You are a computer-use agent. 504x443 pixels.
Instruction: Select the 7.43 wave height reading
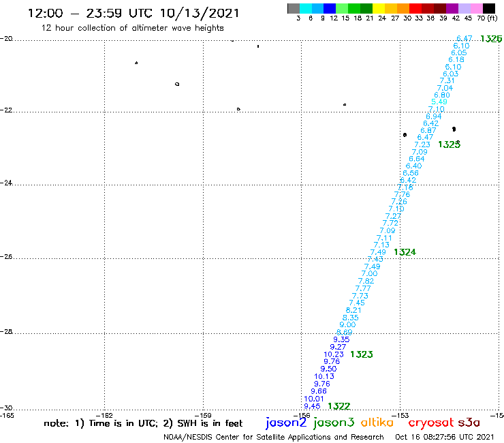[x=375, y=259]
